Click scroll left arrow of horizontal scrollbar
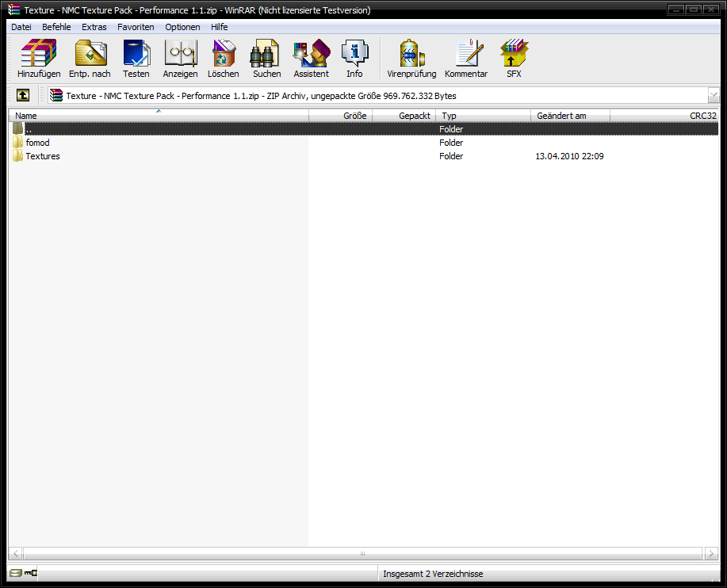 pos(15,553)
